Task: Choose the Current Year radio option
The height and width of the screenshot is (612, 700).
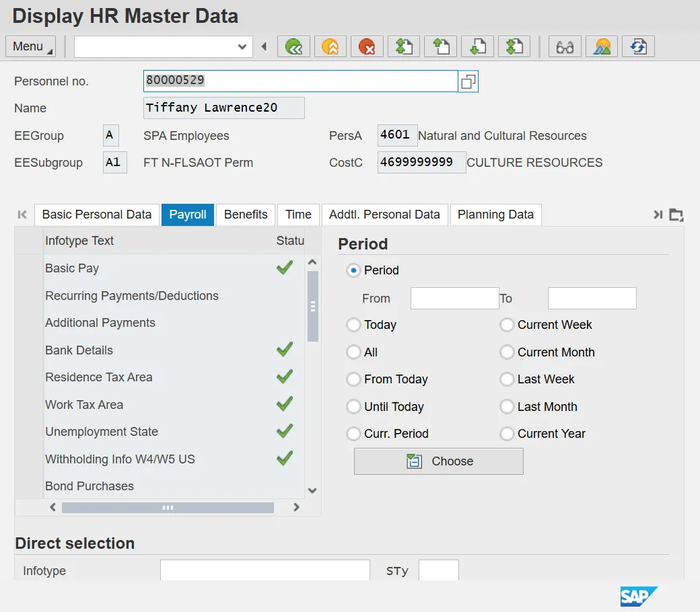Action: [507, 434]
